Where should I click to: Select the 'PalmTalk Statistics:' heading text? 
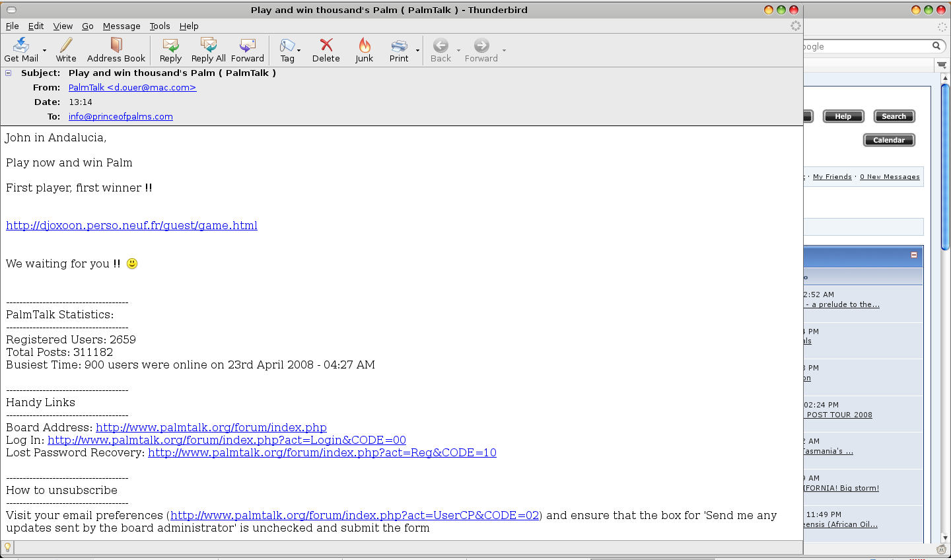[59, 314]
